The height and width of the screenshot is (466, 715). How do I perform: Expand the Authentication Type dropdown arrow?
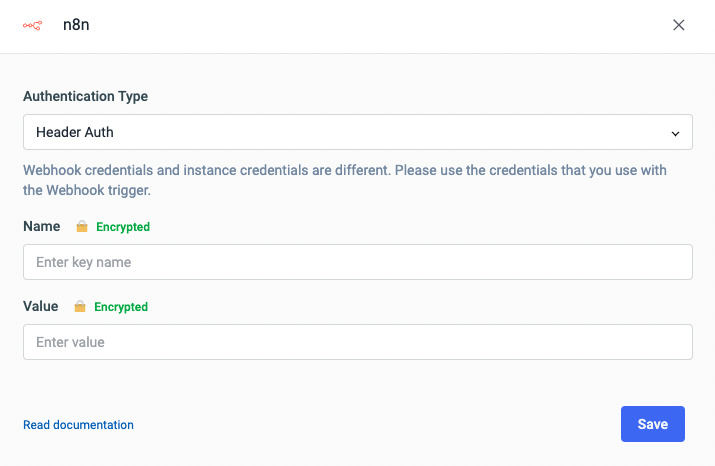(x=676, y=132)
